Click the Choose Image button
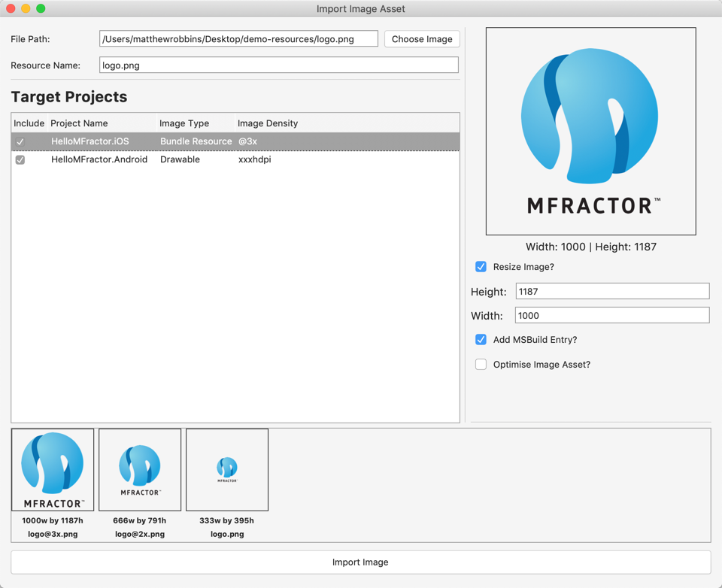Screen dimensions: 722x588 click(422, 39)
